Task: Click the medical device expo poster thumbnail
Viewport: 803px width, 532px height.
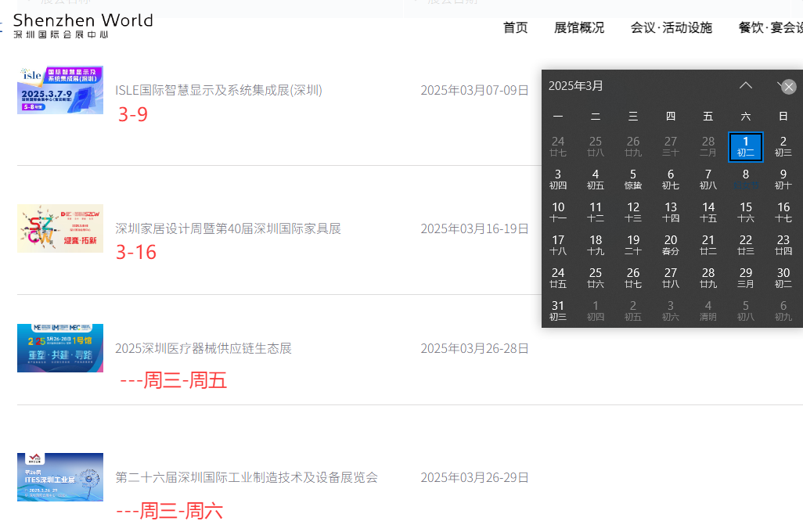Action: 60,347
